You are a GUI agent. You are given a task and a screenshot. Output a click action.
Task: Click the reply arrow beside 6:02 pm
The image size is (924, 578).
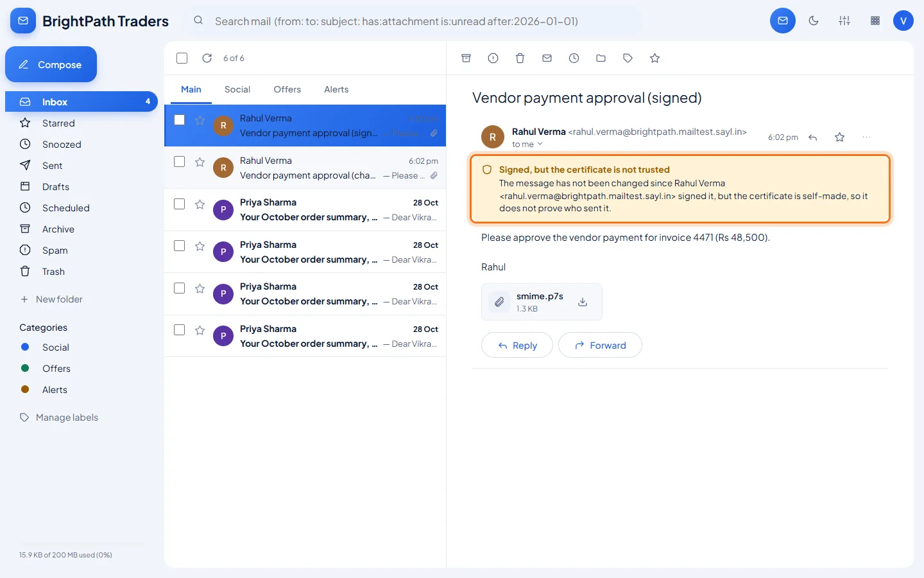point(813,137)
